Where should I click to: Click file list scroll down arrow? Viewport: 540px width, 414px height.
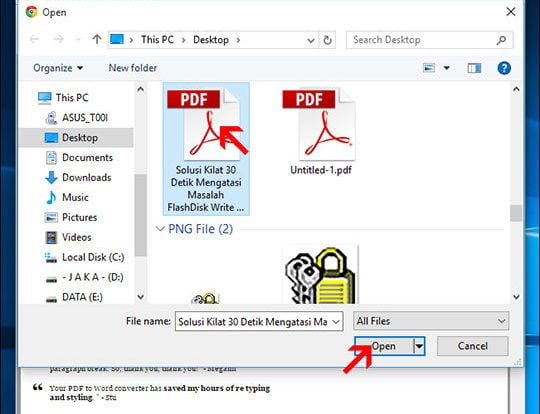tap(516, 297)
